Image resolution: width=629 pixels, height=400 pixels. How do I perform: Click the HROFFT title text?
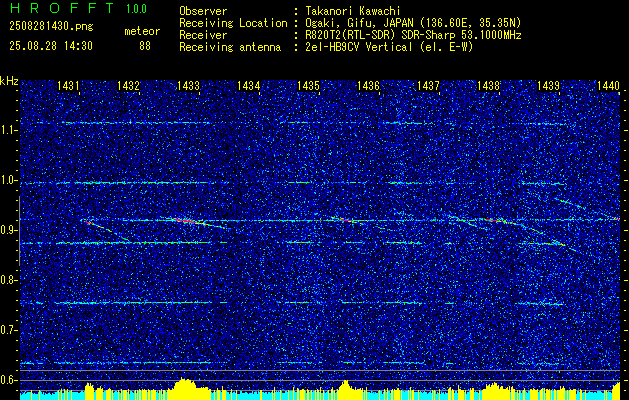click(x=62, y=8)
